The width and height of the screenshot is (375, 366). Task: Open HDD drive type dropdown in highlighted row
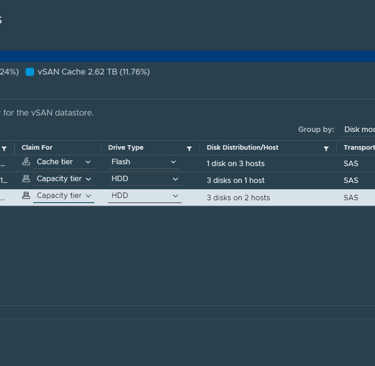(x=144, y=196)
